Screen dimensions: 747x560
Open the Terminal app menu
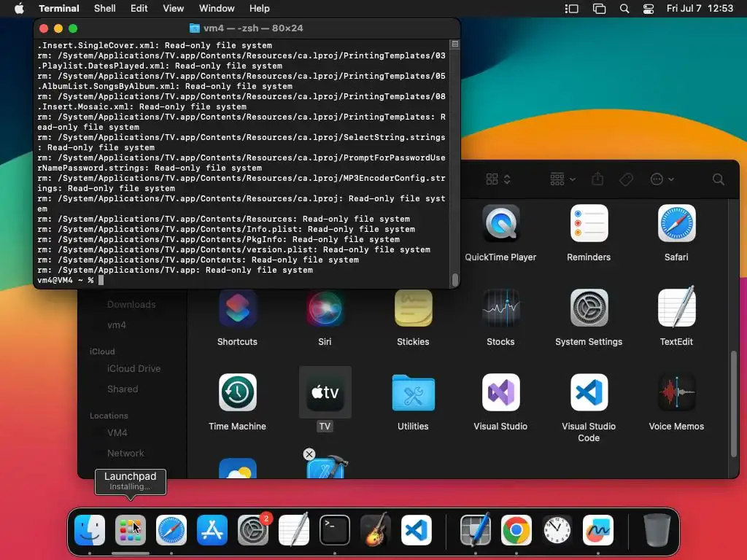point(59,8)
